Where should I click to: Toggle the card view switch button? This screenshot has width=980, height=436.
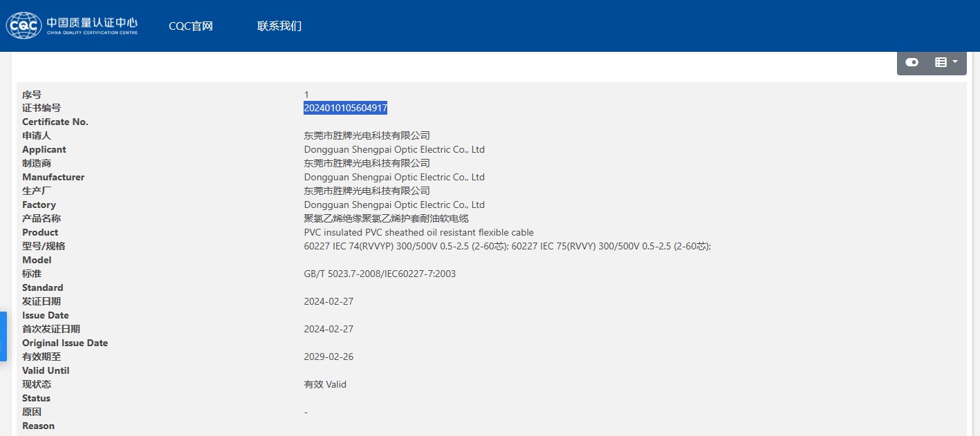pyautogui.click(x=912, y=62)
